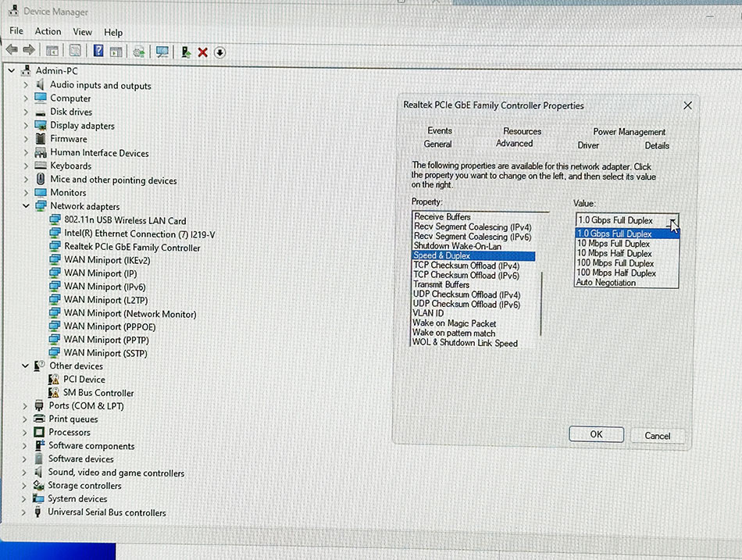Close the Realtek Controller Properties dialog
This screenshot has height=560, width=742.
pos(687,105)
